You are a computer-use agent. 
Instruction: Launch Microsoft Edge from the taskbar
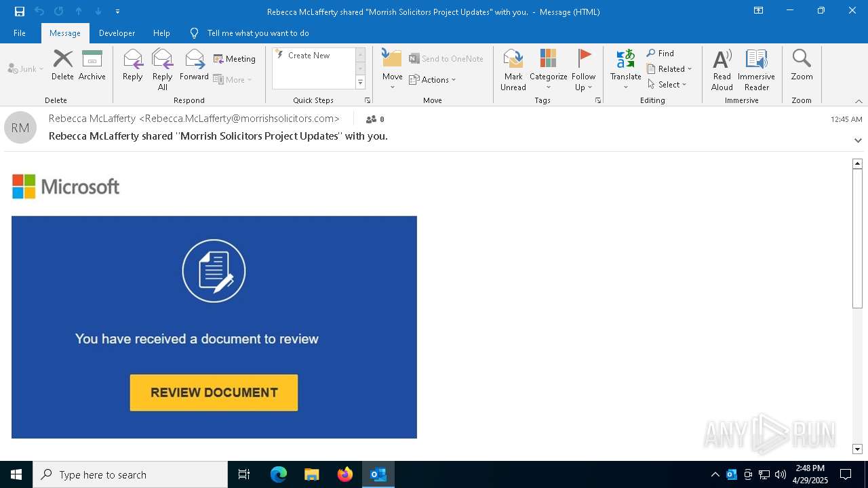(x=279, y=474)
